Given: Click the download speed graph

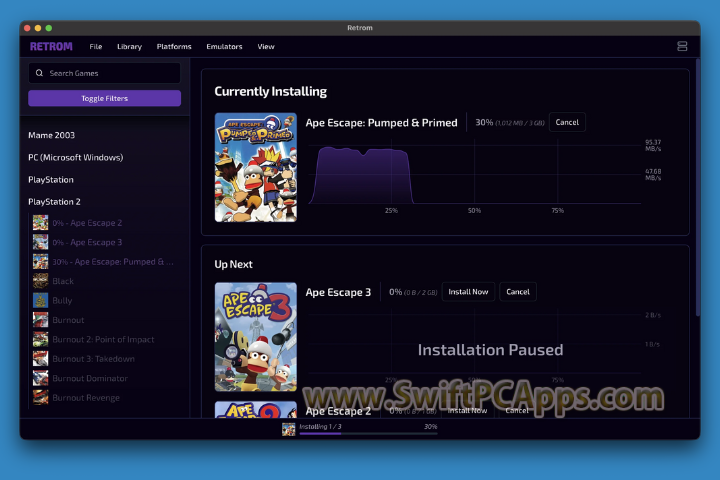Looking at the screenshot, I should tap(474, 173).
